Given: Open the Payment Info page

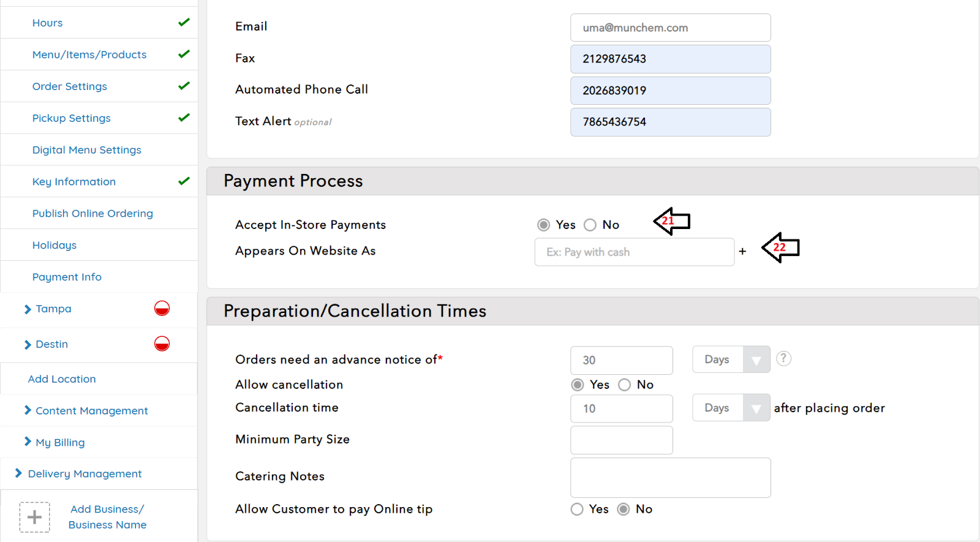Looking at the screenshot, I should click(x=67, y=277).
